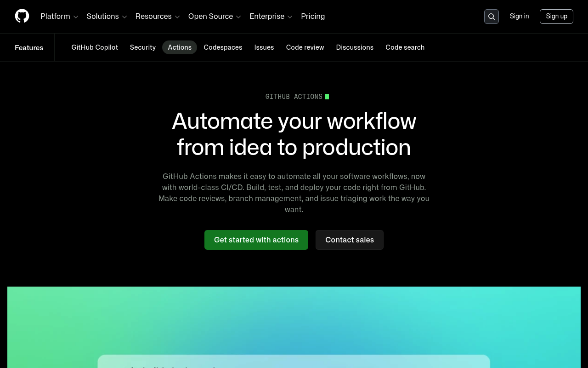This screenshot has width=588, height=368.
Task: Click the Sign up button
Action: [x=556, y=16]
